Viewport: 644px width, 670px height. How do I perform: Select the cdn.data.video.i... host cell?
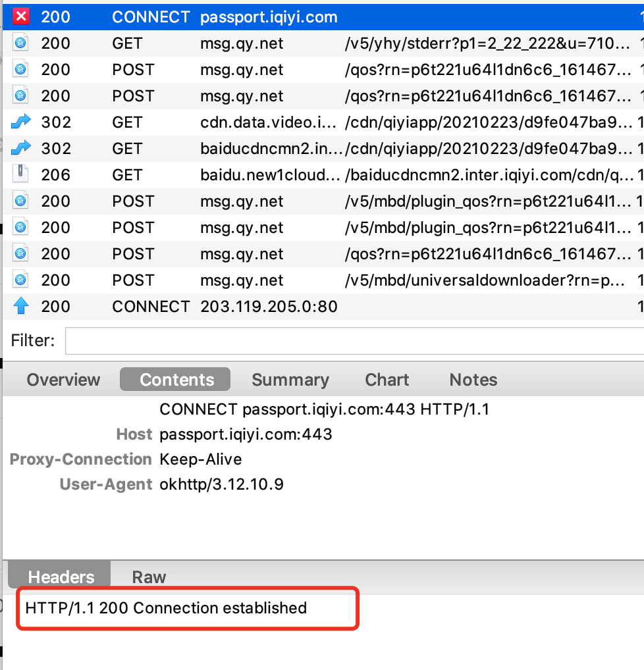click(268, 122)
